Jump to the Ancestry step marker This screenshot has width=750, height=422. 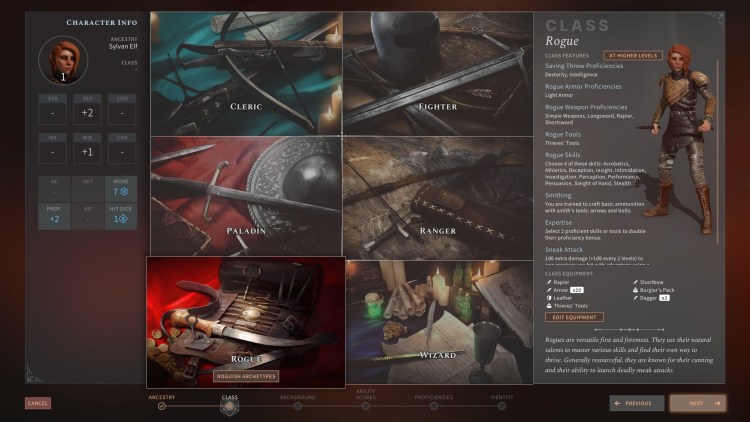click(x=161, y=406)
